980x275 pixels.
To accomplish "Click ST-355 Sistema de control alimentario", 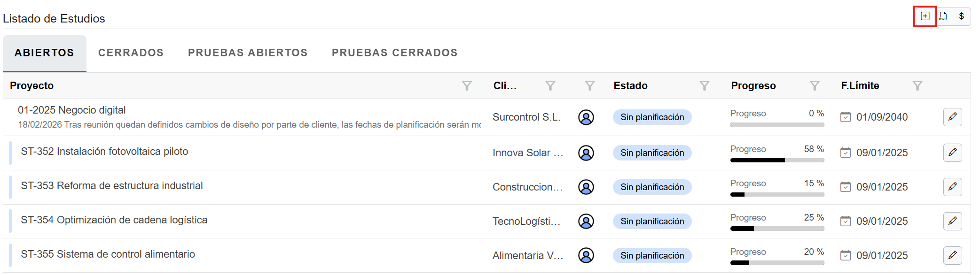I will point(108,254).
